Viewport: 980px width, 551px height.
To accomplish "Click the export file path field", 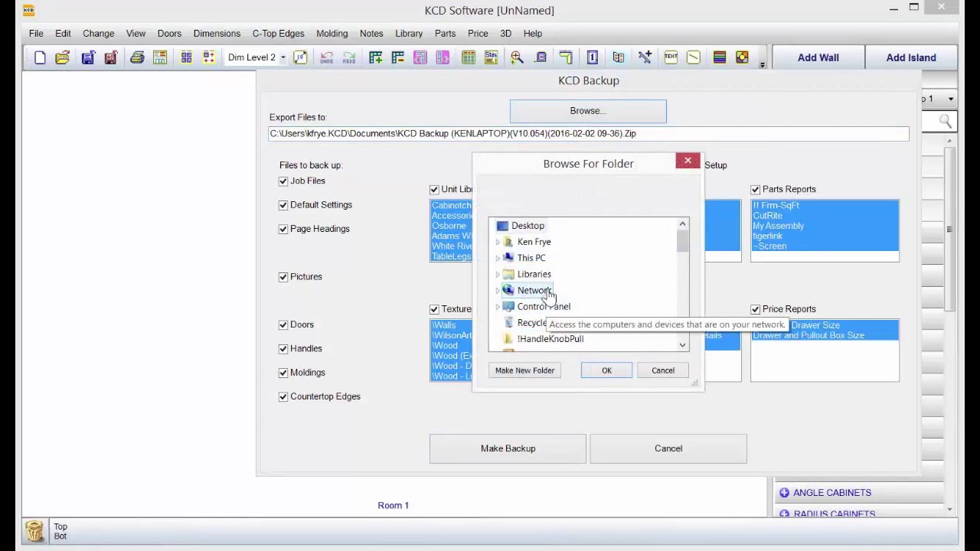I will [x=588, y=133].
